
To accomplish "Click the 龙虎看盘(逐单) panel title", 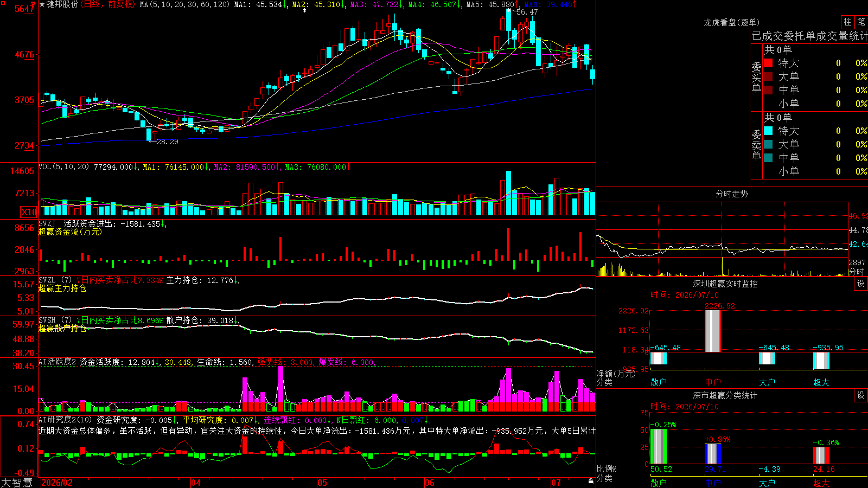I will pyautogui.click(x=731, y=22).
